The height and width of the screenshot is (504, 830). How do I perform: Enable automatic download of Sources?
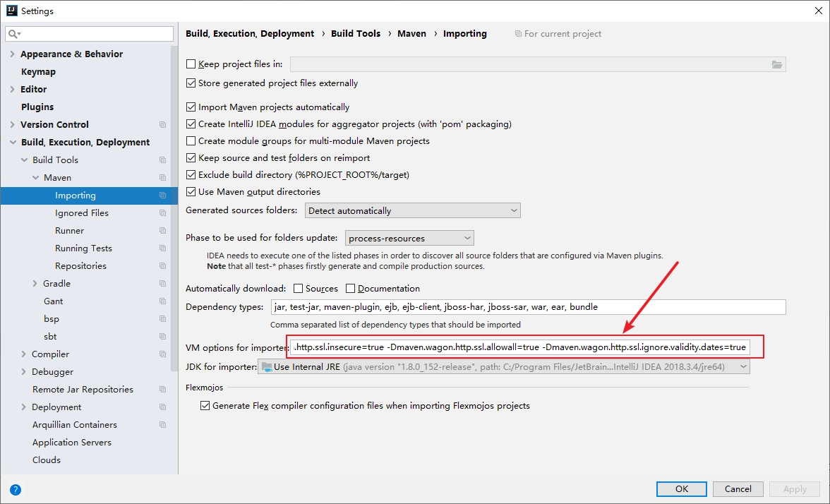pyautogui.click(x=298, y=289)
